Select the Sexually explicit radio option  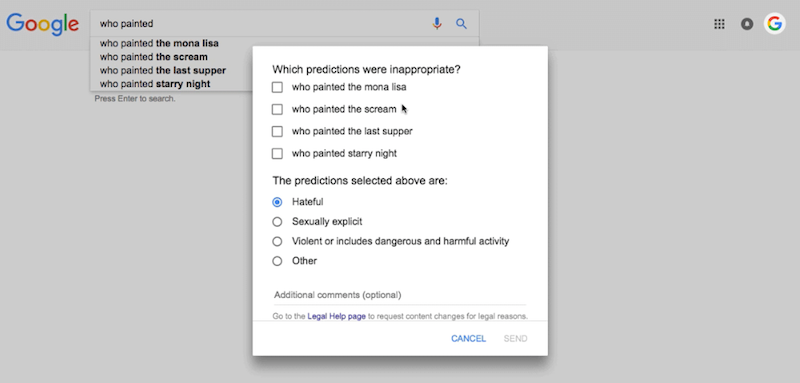pyautogui.click(x=277, y=222)
